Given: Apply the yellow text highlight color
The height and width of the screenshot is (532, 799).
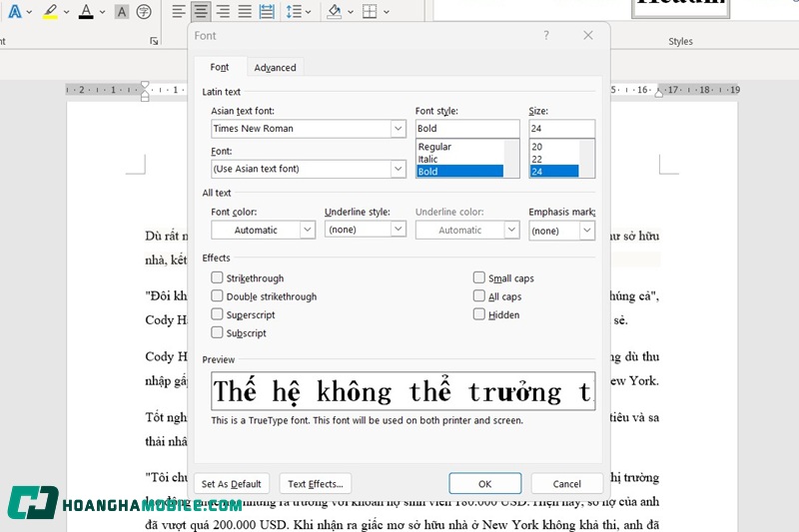Looking at the screenshot, I should click(x=50, y=12).
